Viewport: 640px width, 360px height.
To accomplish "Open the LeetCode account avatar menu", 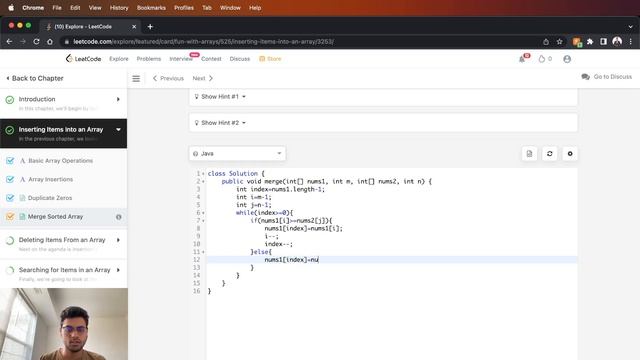I will 567,59.
